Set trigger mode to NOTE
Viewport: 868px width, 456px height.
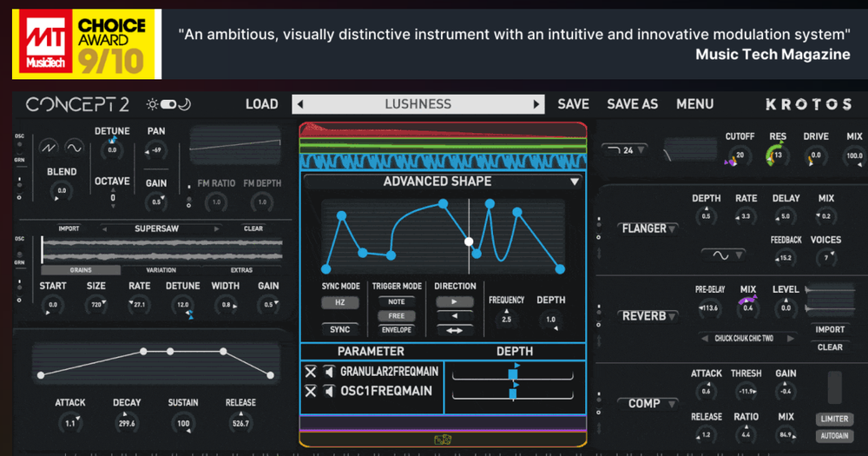click(x=397, y=302)
